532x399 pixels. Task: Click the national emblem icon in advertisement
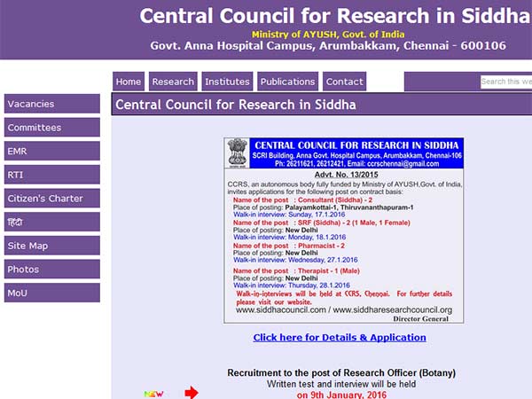[x=236, y=153]
